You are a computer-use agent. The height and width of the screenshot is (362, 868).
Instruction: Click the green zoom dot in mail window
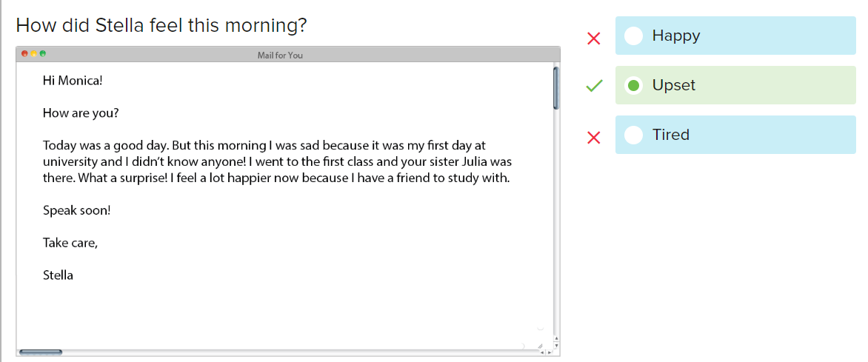[42, 54]
